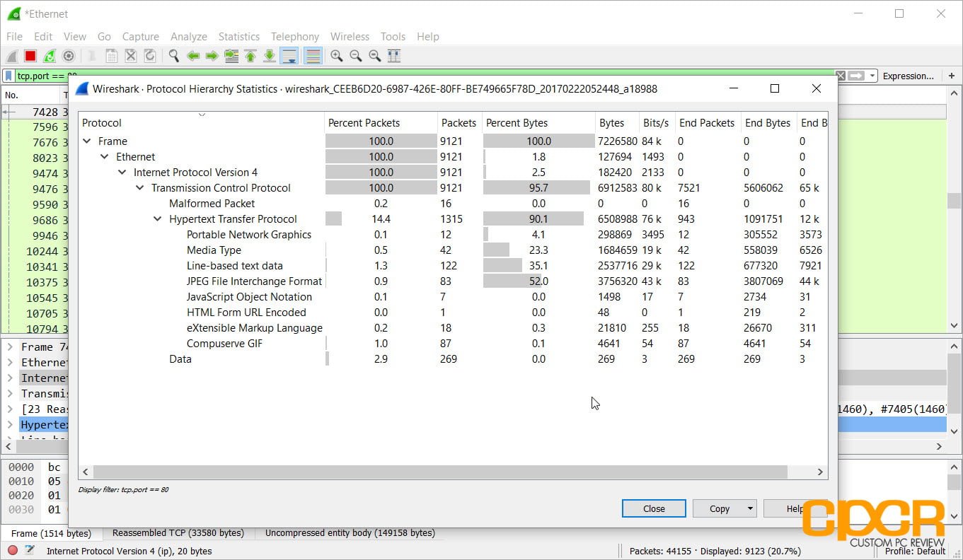Clear the display filter with X icon
963x560 pixels.
tap(840, 76)
